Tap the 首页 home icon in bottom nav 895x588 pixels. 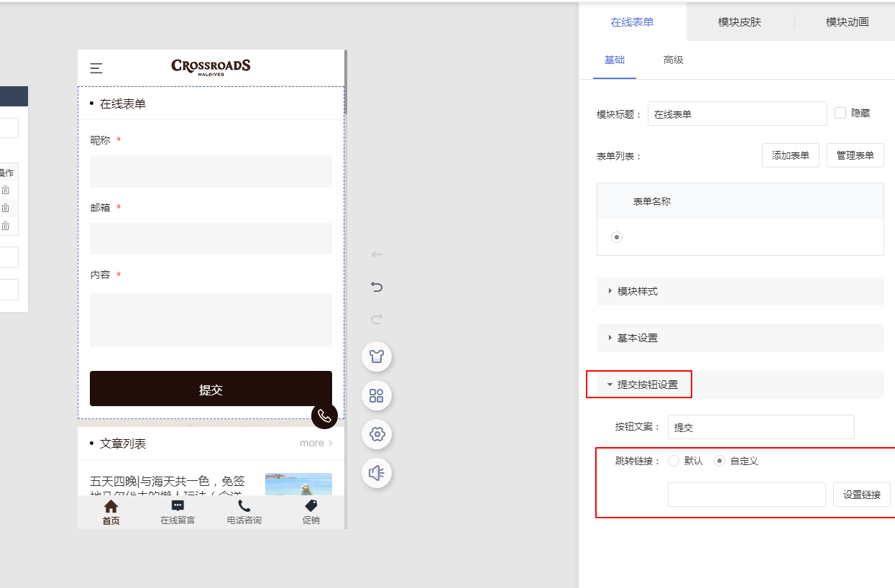111,507
